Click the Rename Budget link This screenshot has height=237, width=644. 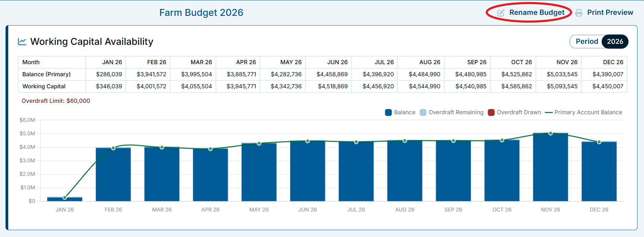coord(537,12)
